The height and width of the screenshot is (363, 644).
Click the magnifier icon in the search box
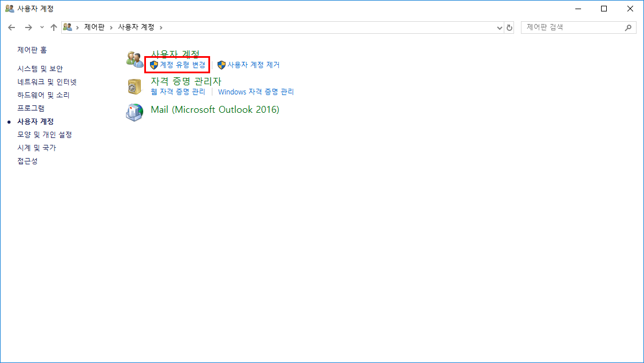click(628, 27)
